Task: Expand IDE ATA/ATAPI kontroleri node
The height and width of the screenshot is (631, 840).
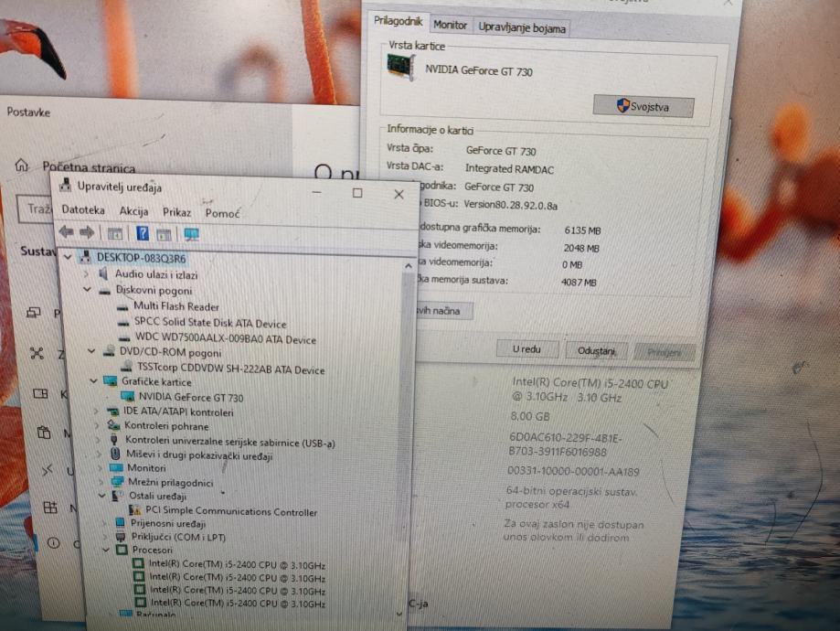Action: tap(96, 412)
